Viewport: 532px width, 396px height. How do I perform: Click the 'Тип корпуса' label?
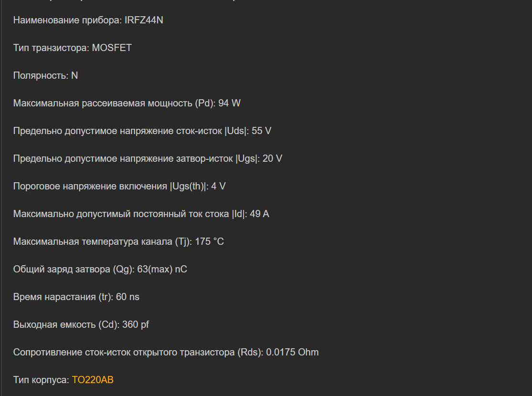coord(40,380)
